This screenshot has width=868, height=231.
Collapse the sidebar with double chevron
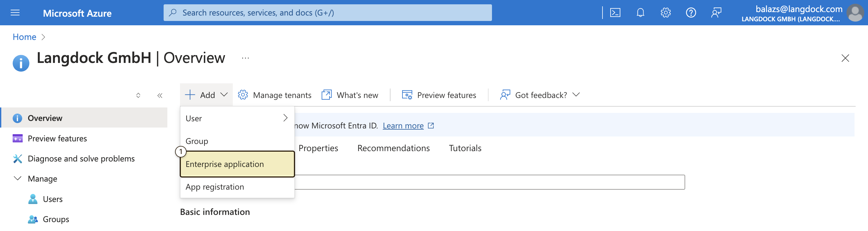point(160,95)
